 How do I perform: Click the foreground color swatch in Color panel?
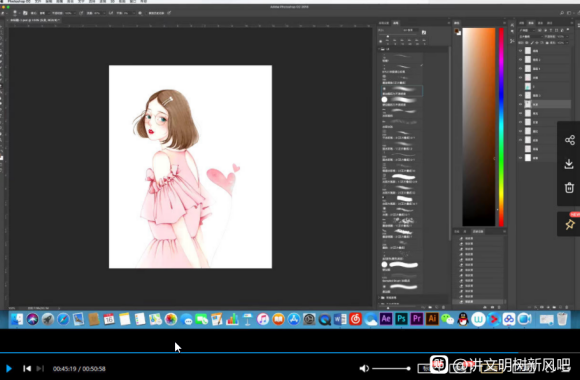[x=457, y=31]
